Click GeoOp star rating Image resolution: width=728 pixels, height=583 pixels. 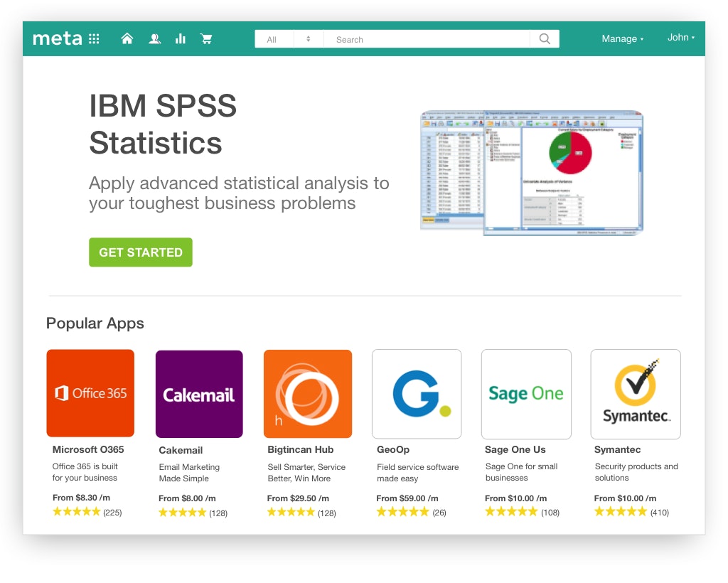click(402, 512)
